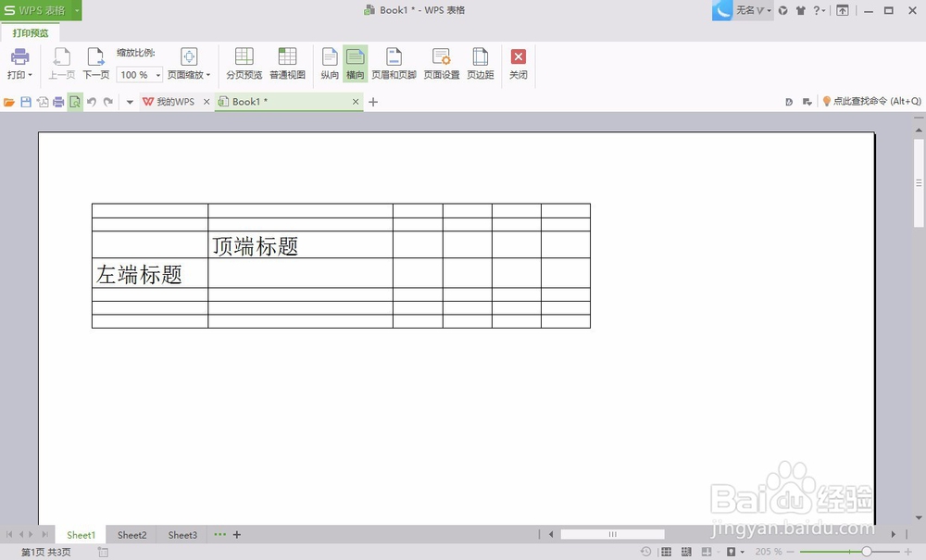Image resolution: width=926 pixels, height=560 pixels.
Task: Click the Print icon in ribbon
Action: tap(19, 56)
